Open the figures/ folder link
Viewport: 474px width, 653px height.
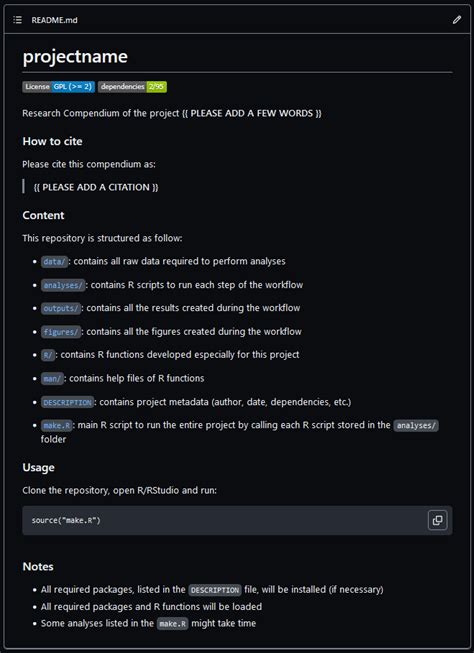(x=61, y=332)
